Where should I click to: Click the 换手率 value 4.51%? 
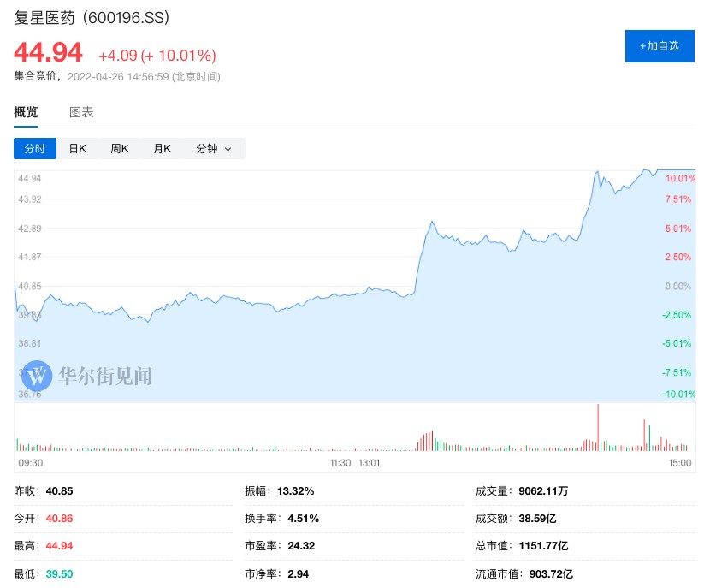click(x=304, y=518)
